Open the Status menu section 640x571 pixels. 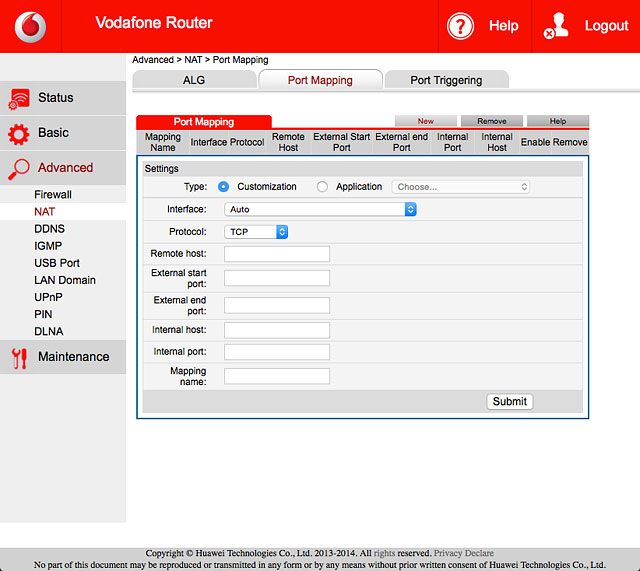[x=63, y=98]
